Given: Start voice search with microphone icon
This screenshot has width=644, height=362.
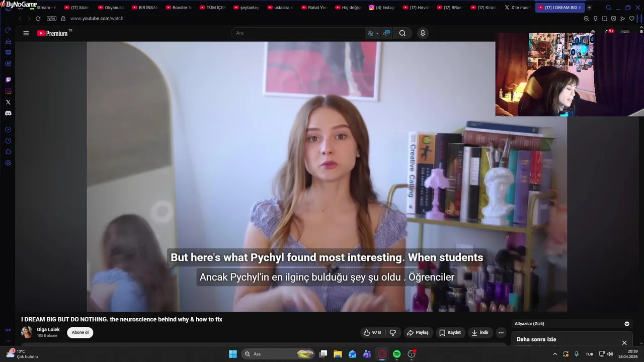Looking at the screenshot, I should click(423, 33).
